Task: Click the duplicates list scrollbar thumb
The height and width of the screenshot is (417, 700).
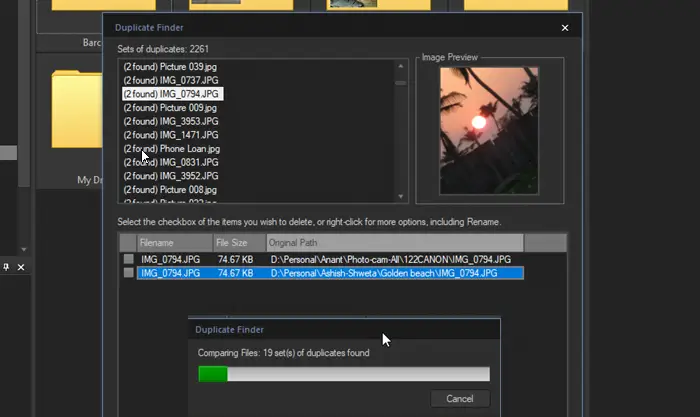Action: pos(400,83)
